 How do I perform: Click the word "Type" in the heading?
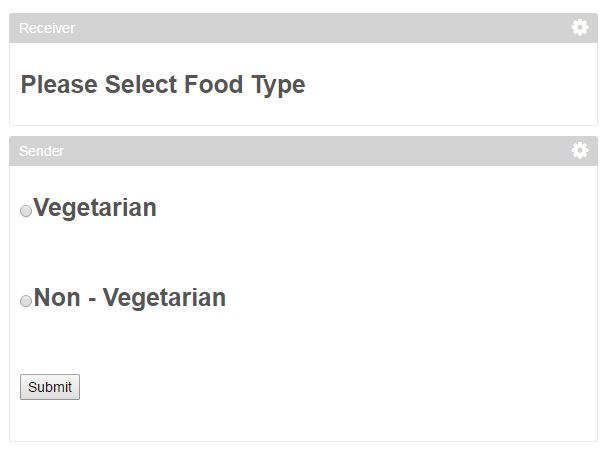click(277, 85)
